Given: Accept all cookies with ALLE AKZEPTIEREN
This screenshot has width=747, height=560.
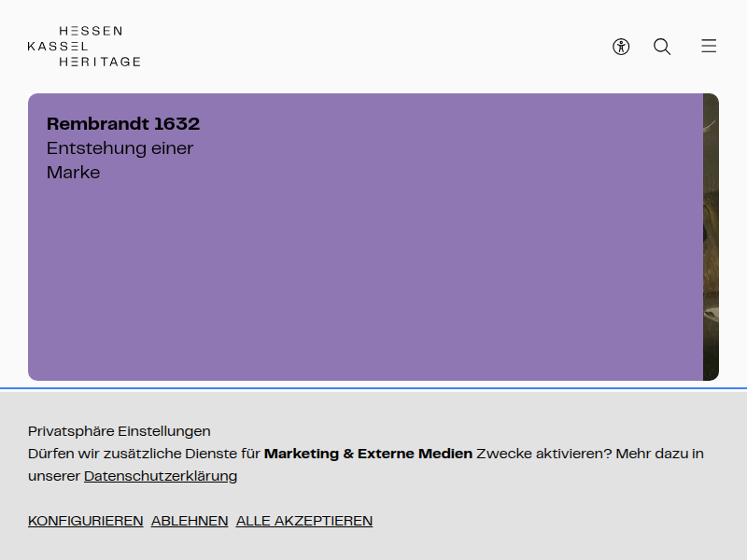Looking at the screenshot, I should 304,521.
